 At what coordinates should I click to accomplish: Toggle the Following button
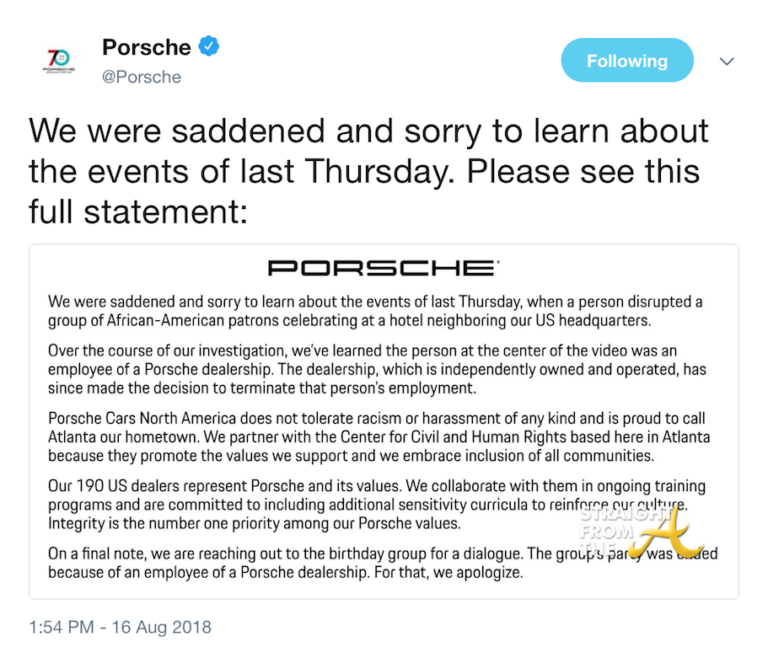(626, 61)
